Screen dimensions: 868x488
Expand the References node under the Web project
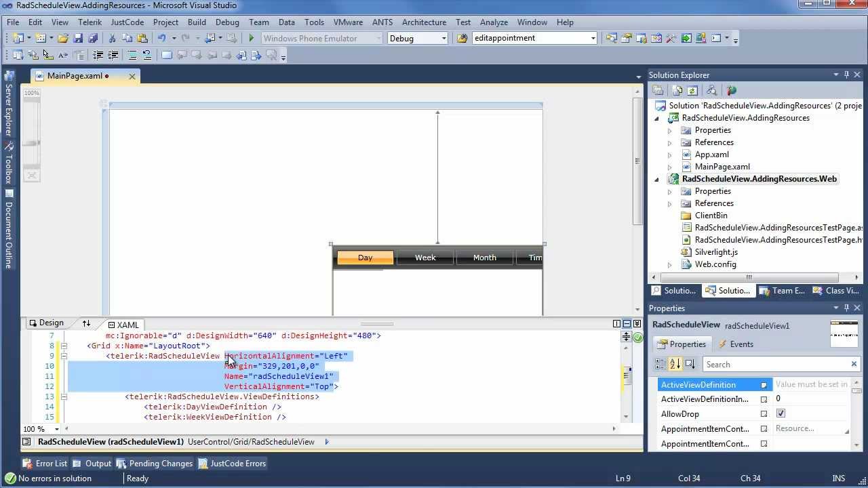pyautogui.click(x=669, y=203)
